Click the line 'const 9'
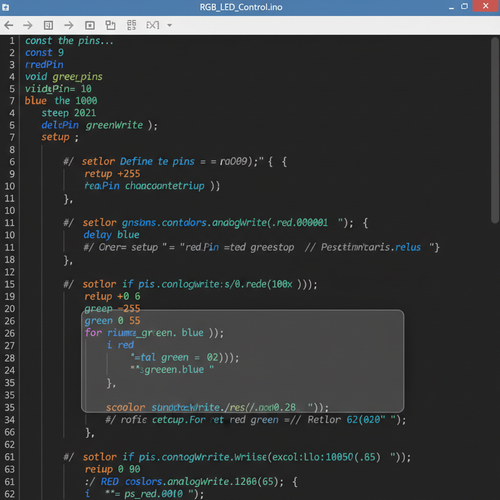The width and height of the screenshot is (500, 500). point(44,53)
